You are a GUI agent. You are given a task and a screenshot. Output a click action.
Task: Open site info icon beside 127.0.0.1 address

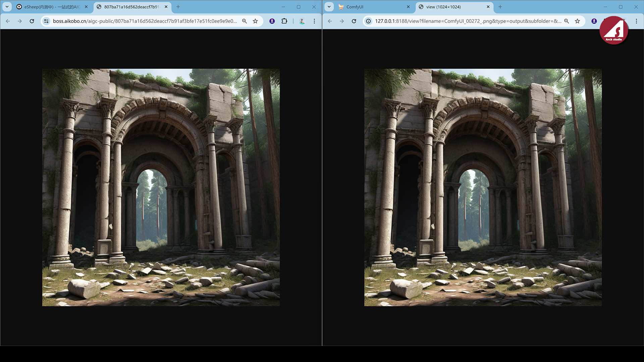(368, 21)
